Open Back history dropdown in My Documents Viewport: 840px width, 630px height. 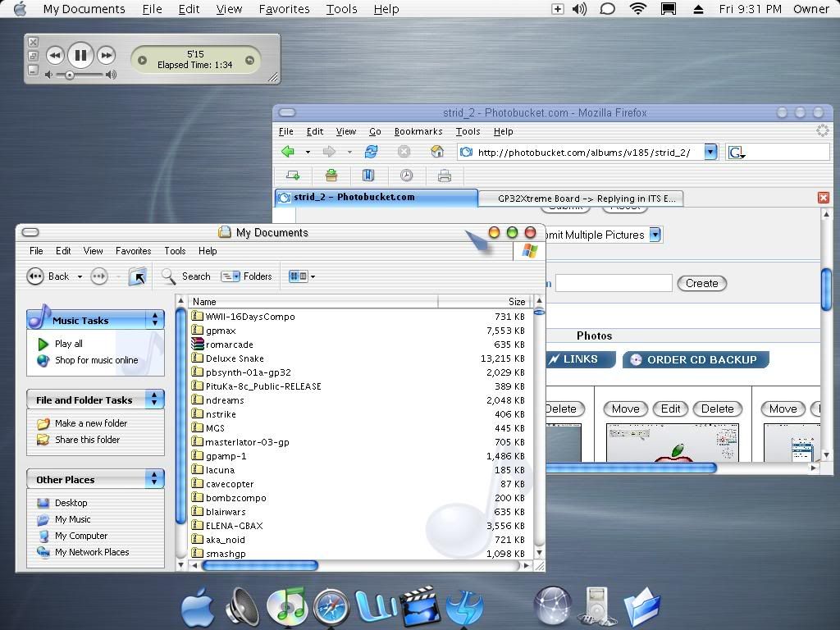click(x=80, y=276)
